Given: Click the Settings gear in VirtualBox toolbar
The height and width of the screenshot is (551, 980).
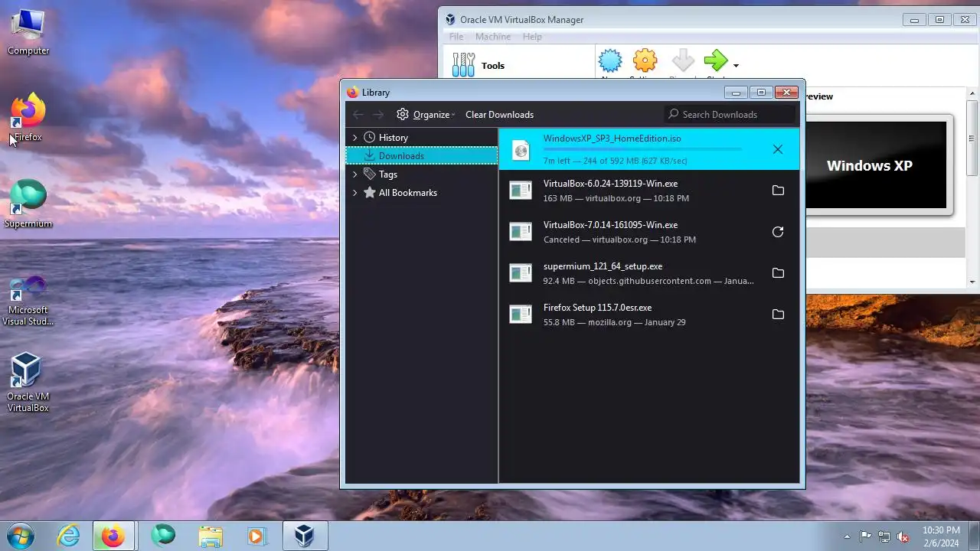Looking at the screenshot, I should tap(645, 62).
